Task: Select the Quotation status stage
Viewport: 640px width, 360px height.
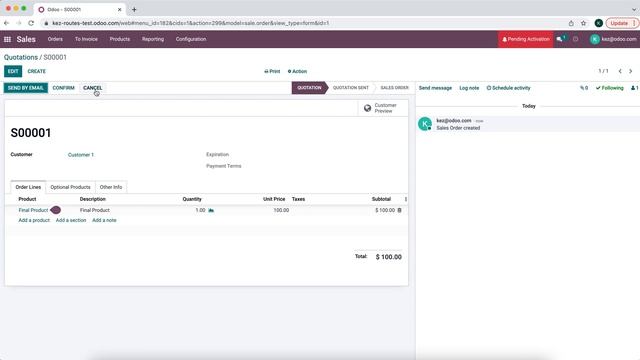Action: tap(309, 88)
